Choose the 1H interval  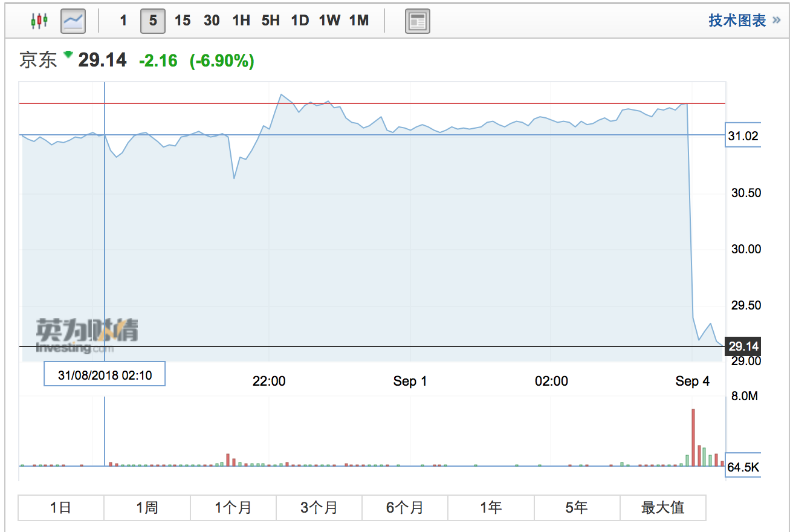241,21
